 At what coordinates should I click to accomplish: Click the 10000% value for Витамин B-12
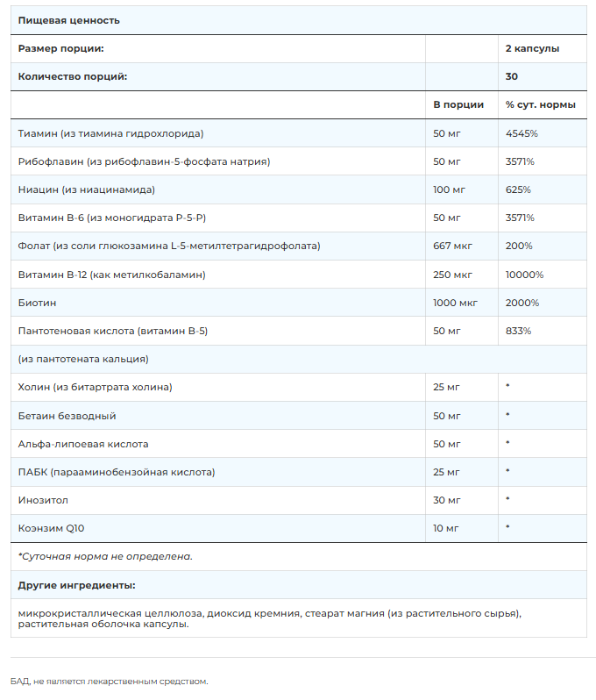point(524,275)
